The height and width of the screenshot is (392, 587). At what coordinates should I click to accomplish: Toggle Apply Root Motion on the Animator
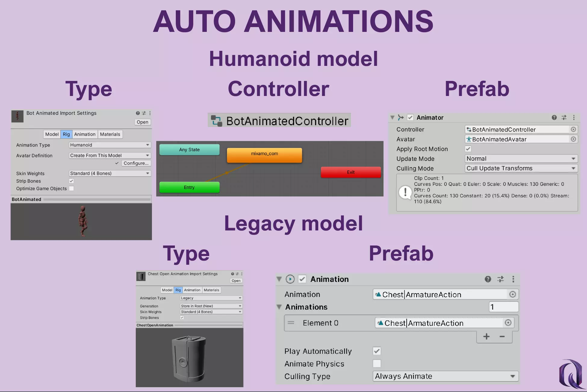pos(468,149)
